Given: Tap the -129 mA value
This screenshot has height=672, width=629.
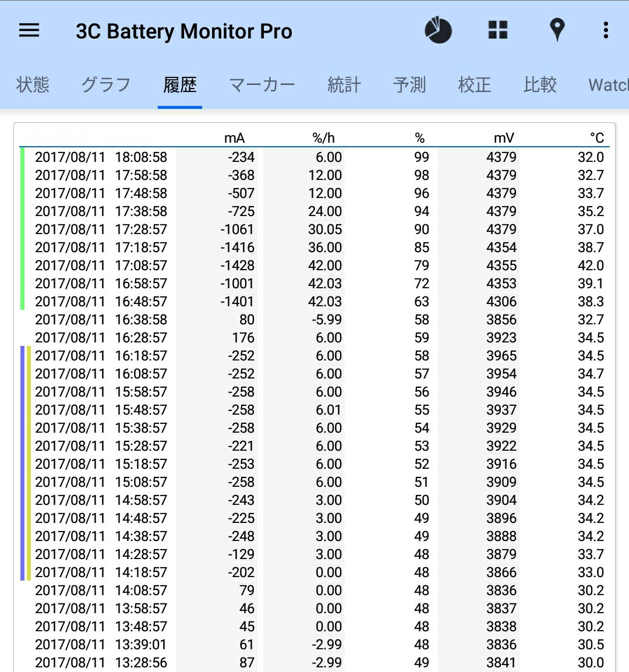Looking at the screenshot, I should [241, 554].
